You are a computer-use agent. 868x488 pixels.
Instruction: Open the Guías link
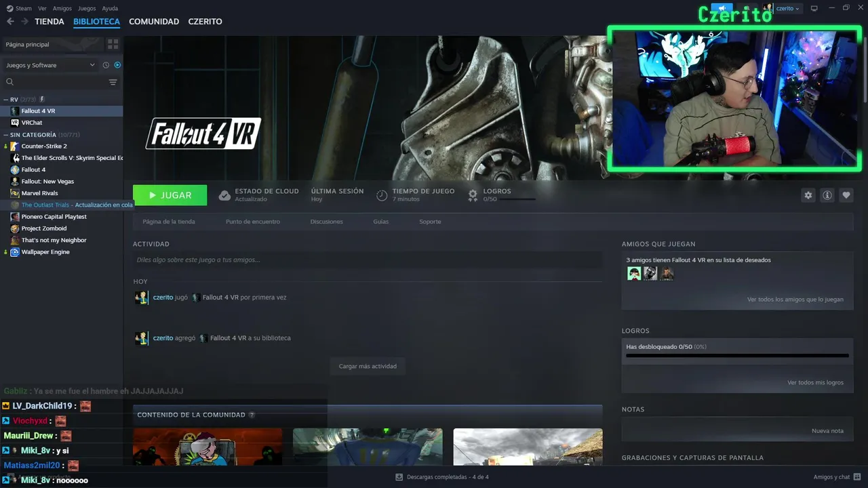381,222
